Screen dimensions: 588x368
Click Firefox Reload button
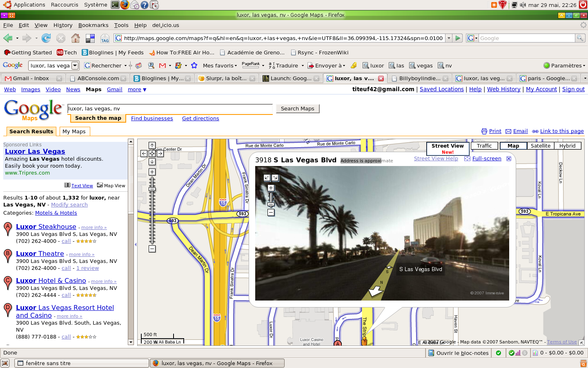[x=46, y=38]
